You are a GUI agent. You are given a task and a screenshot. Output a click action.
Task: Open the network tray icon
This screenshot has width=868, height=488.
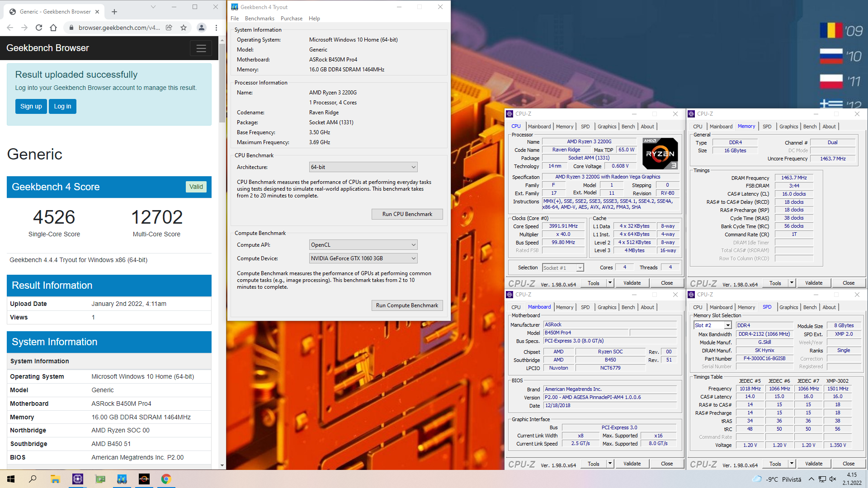(822, 479)
